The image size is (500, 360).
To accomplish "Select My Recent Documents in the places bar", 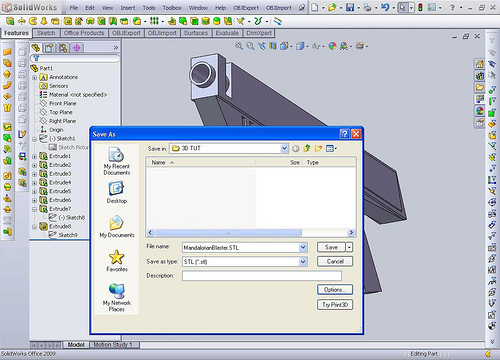I will coord(117,161).
